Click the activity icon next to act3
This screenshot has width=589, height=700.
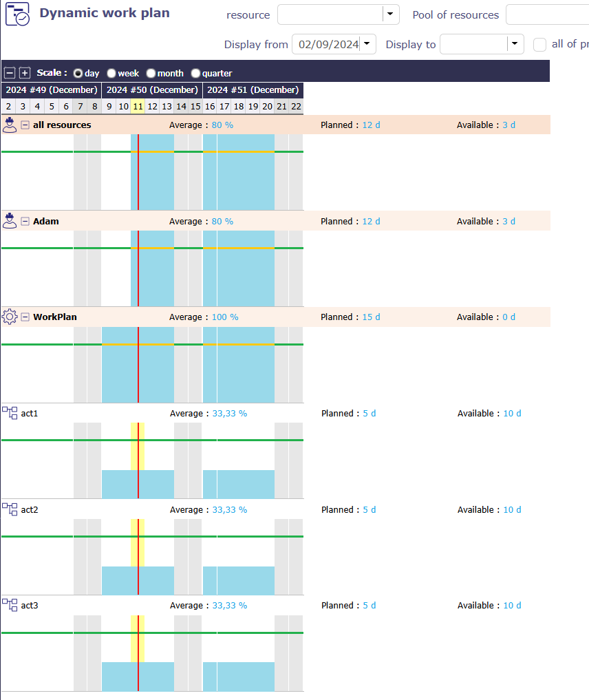click(10, 605)
